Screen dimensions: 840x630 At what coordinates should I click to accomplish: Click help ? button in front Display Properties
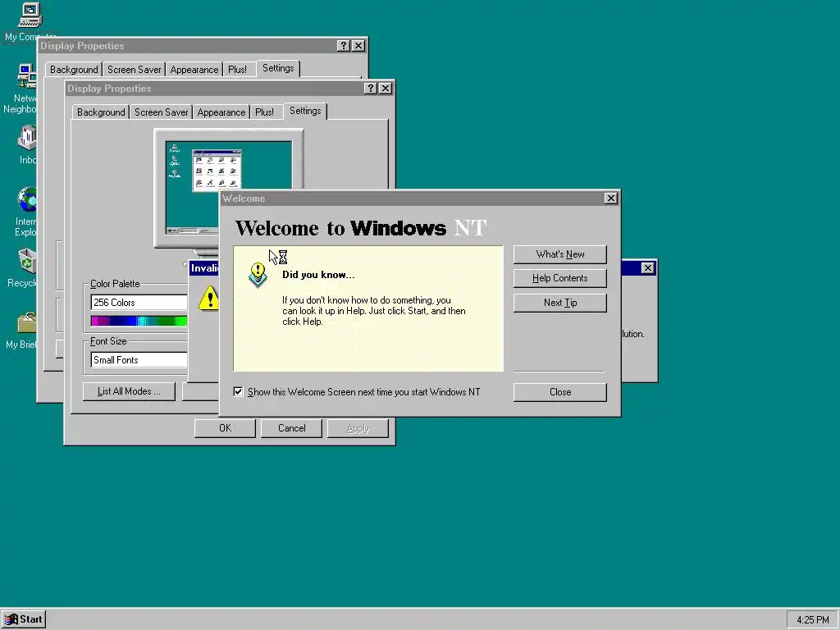(371, 89)
